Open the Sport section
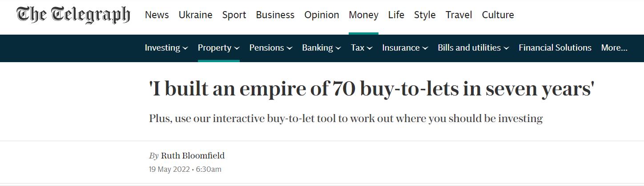Image resolution: width=644 pixels, height=186 pixels. 234,15
